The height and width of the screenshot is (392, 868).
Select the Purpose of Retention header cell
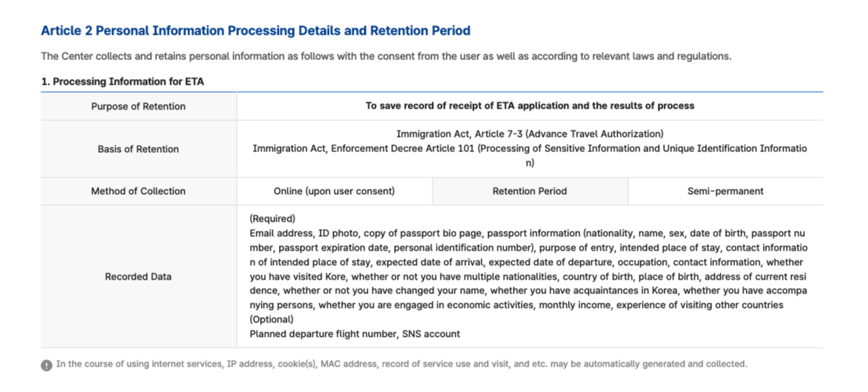tap(138, 107)
